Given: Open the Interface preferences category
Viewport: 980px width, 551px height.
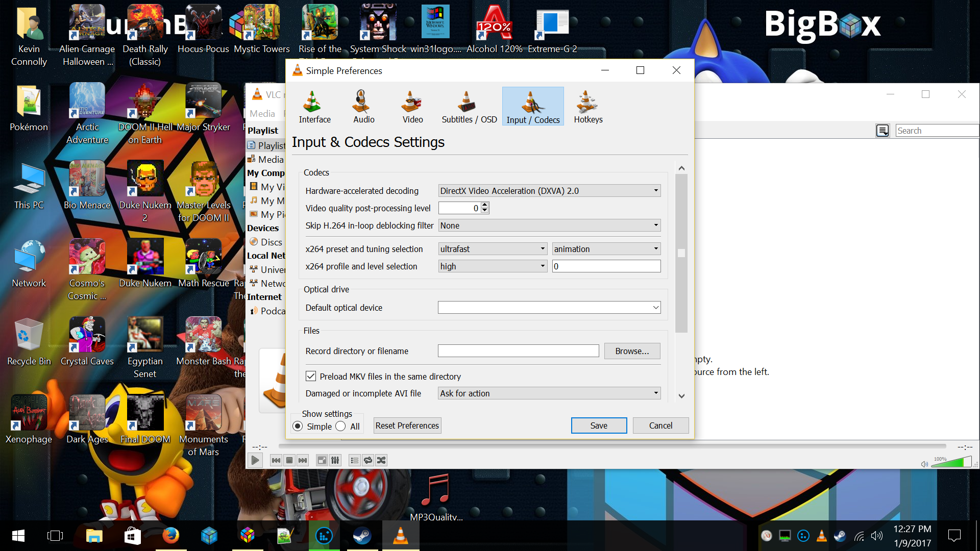Looking at the screenshot, I should (314, 107).
